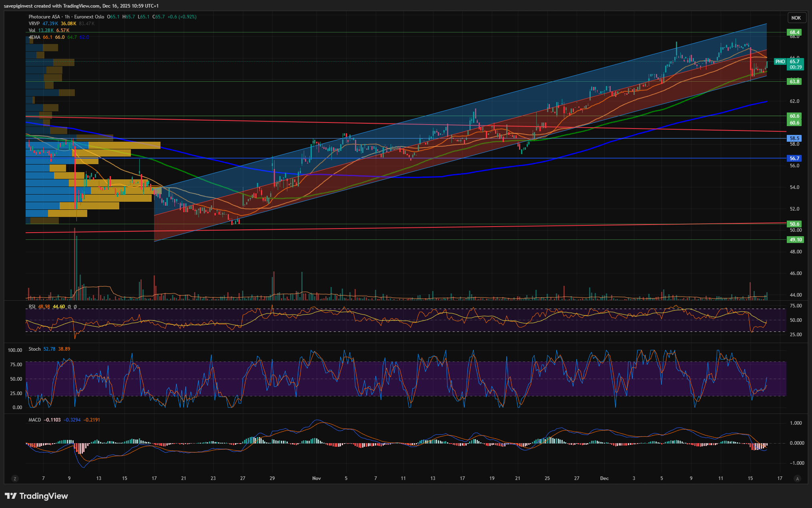Click the Dec marker on time axis
This screenshot has width=812, height=508.
[x=604, y=478]
